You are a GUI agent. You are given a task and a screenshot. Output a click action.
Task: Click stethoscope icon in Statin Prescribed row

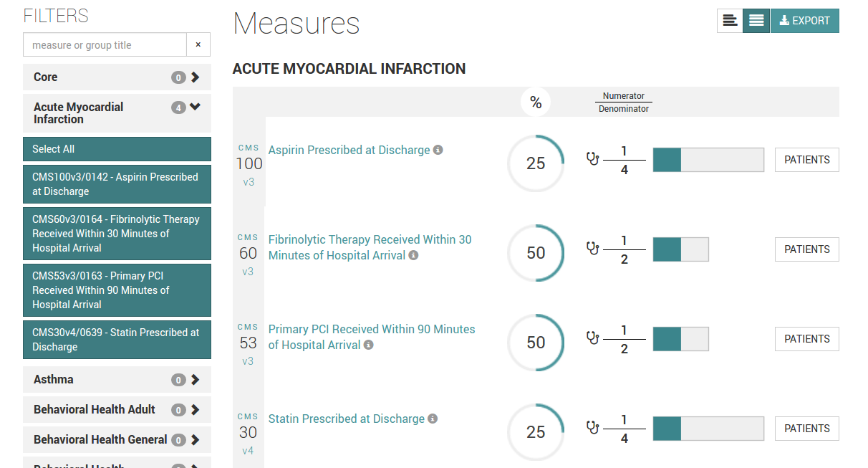coord(592,428)
